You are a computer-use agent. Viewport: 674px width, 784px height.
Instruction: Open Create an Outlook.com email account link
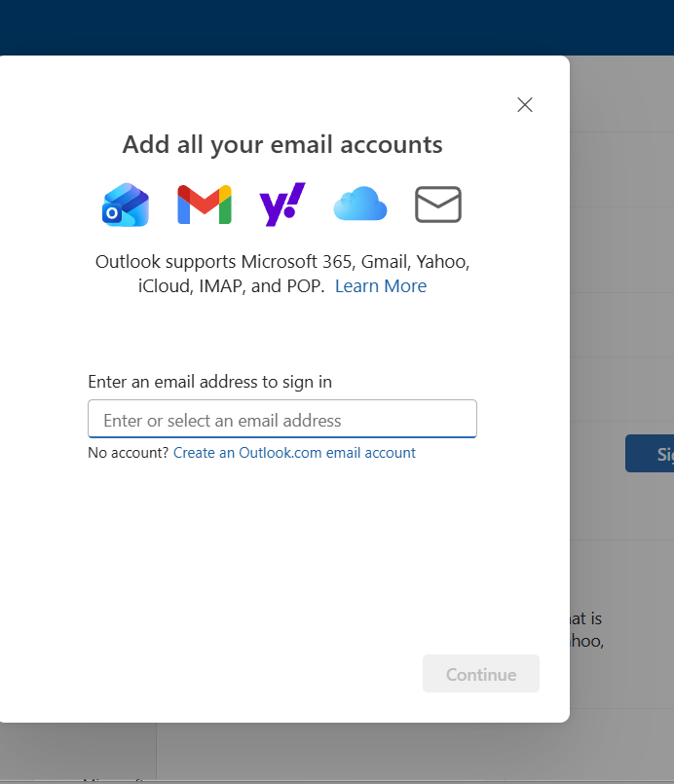point(294,453)
